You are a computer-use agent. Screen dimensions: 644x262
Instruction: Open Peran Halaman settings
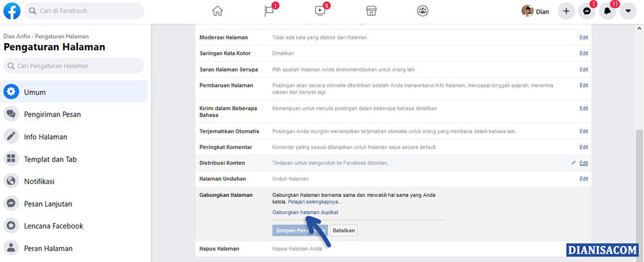[x=74, y=248]
